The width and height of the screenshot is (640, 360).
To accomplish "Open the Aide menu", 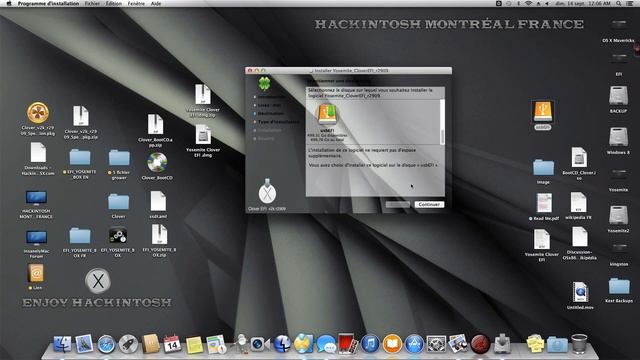I will (x=156, y=3).
